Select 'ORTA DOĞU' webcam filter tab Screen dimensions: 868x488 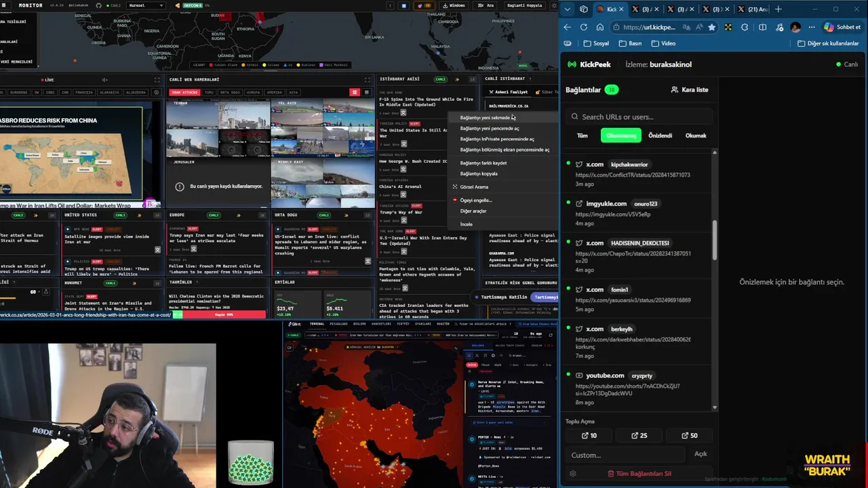coord(231,92)
